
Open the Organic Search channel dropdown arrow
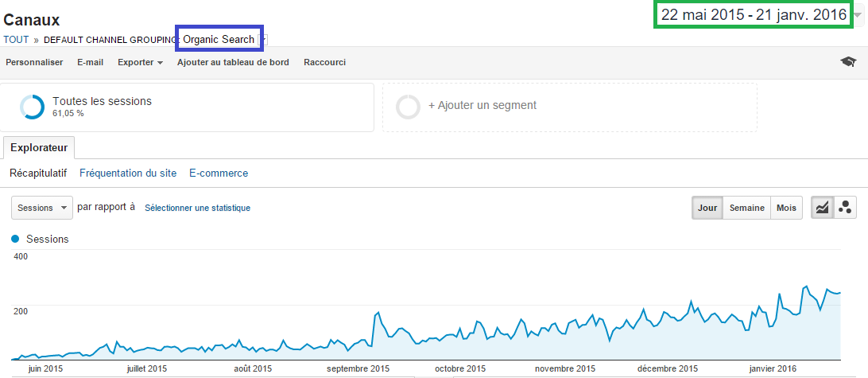pos(264,39)
